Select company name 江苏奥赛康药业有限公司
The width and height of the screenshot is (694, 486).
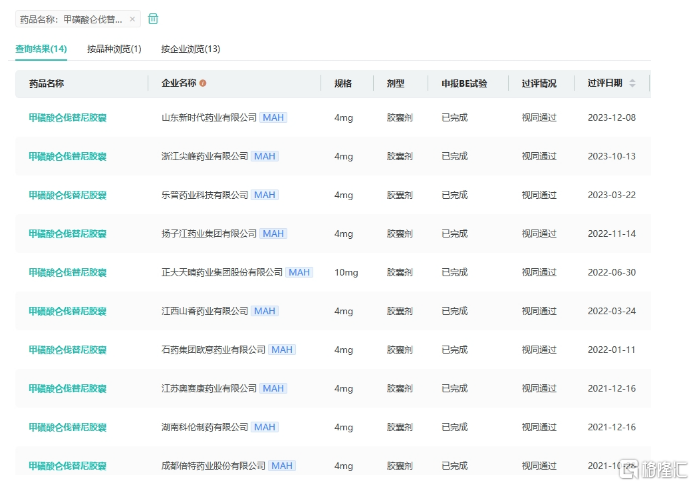209,389
